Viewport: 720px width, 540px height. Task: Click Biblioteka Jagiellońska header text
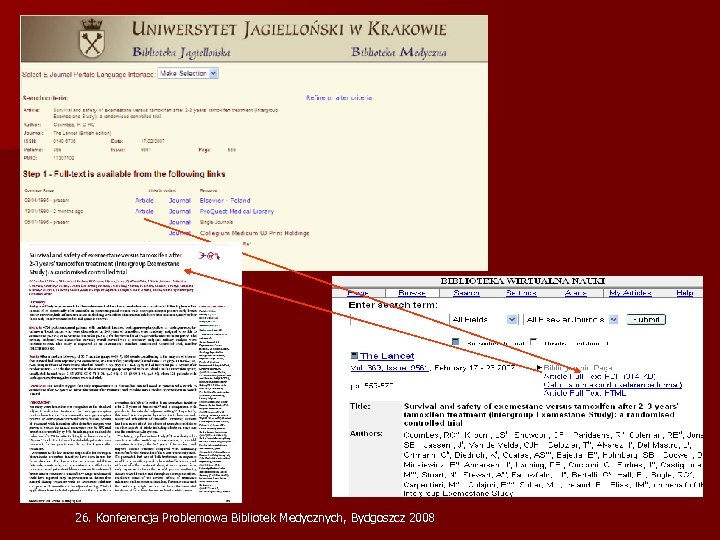point(181,52)
